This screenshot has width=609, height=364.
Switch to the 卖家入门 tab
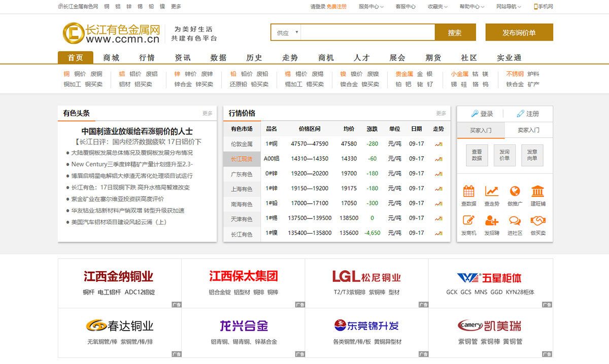click(529, 130)
